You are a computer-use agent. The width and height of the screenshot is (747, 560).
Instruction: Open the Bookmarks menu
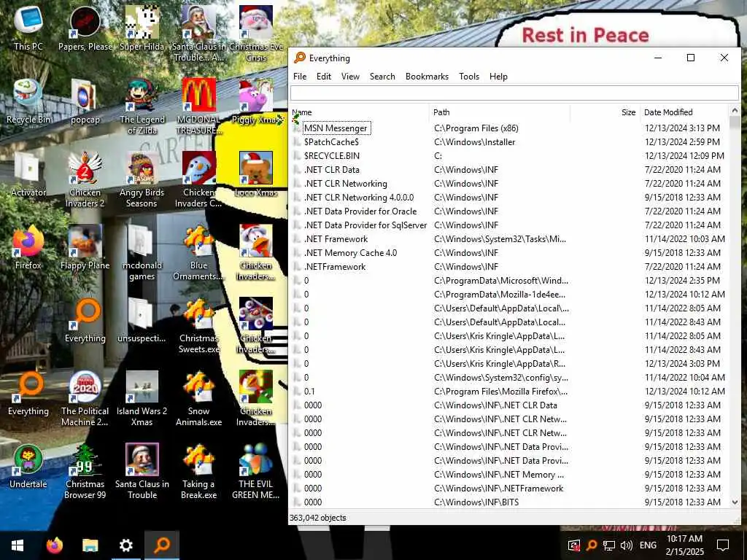[427, 76]
